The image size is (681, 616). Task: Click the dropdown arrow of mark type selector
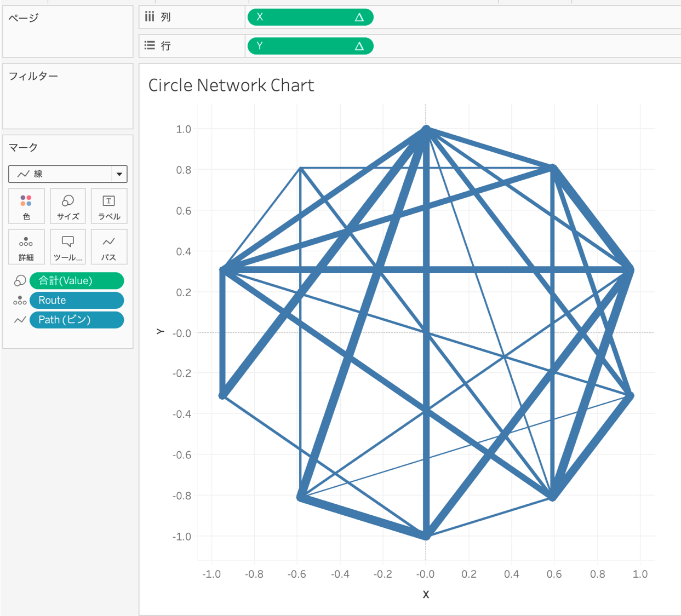tap(119, 174)
